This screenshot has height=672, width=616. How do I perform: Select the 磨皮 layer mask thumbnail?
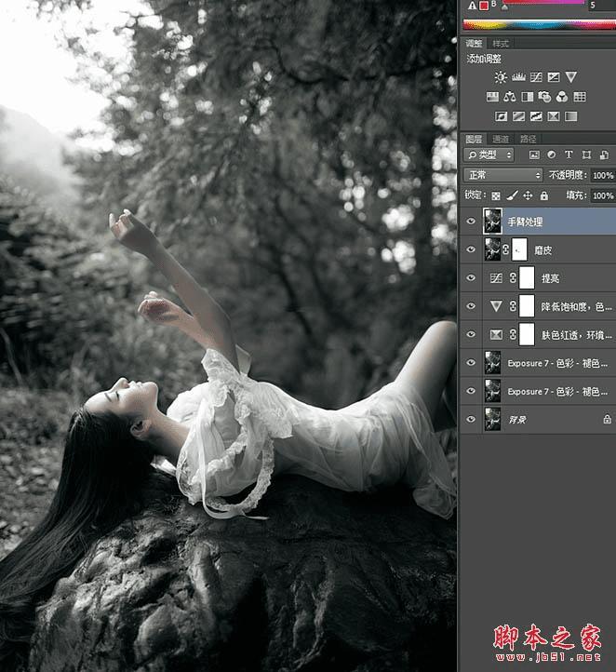[519, 249]
